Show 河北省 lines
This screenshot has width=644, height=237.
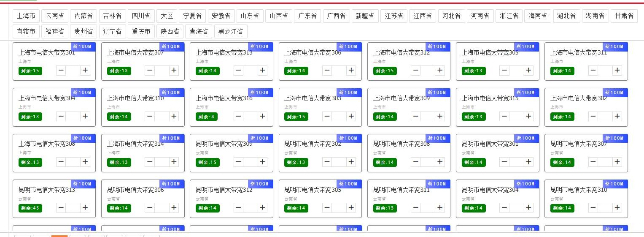tap(451, 16)
